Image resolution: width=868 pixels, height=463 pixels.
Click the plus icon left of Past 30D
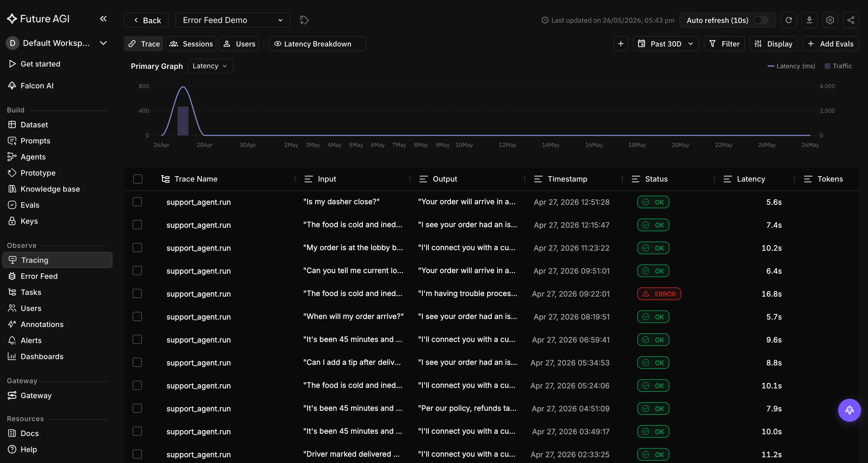(621, 44)
